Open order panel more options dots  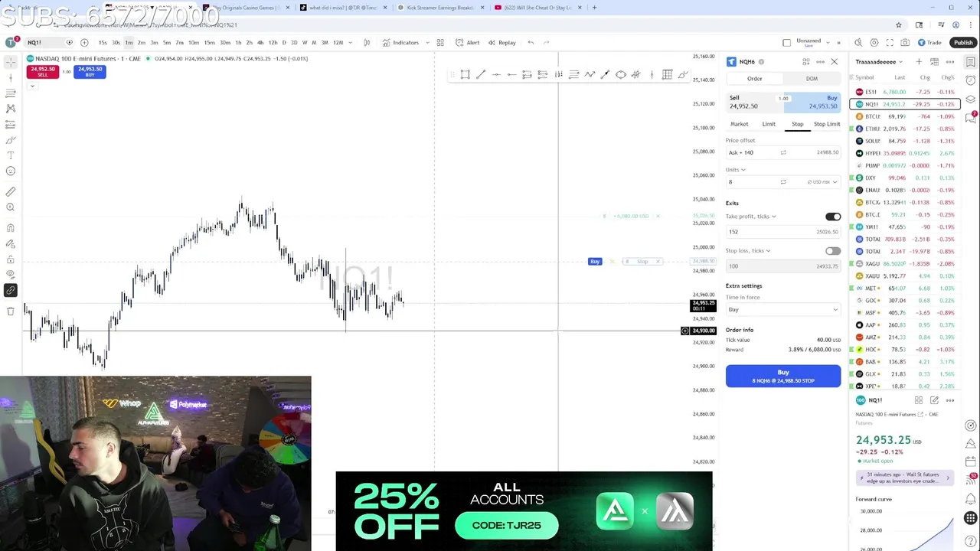point(820,62)
